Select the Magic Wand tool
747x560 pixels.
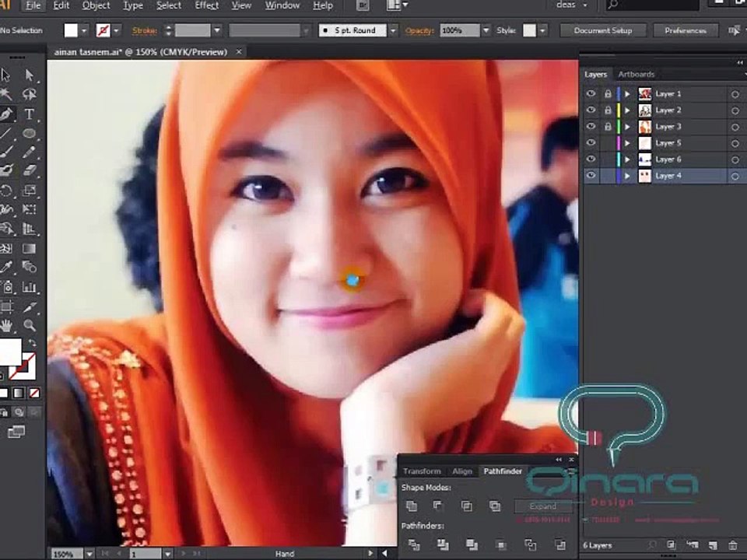(x=6, y=94)
